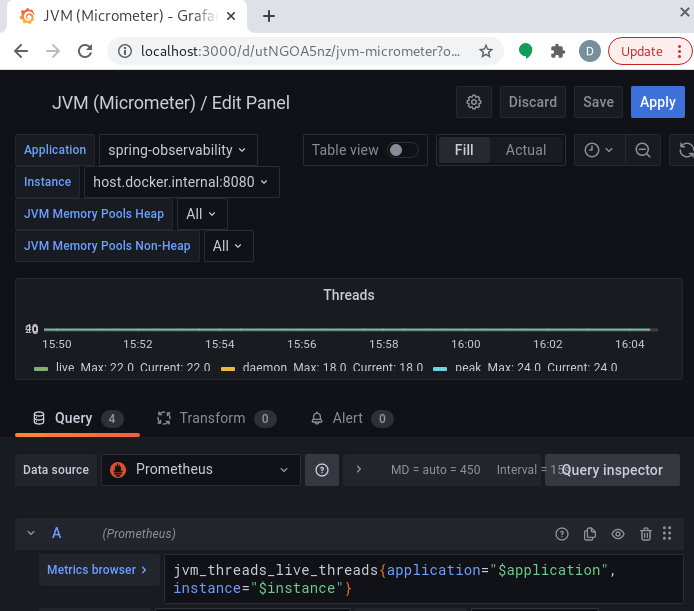
Task: Click the jvm_threads_live_threads query editor
Action: [x=424, y=579]
